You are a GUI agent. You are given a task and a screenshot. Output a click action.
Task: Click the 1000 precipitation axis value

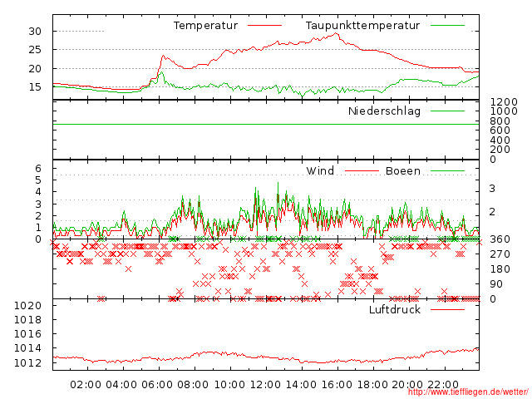504,111
